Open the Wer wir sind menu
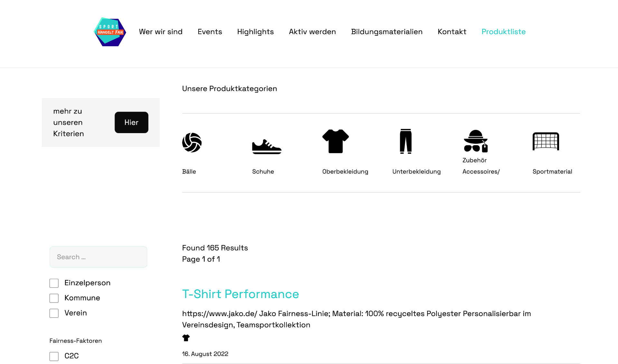The image size is (618, 364). (x=161, y=32)
